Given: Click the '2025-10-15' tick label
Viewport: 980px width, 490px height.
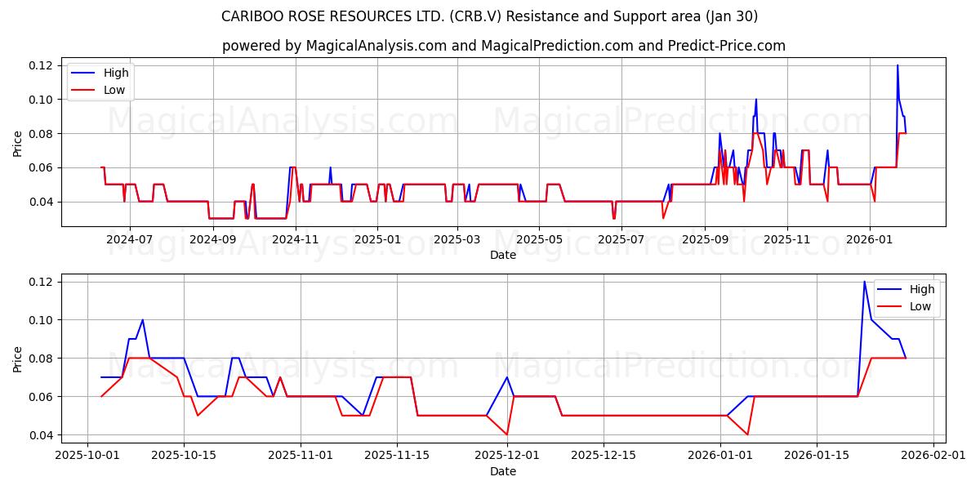Looking at the screenshot, I should click(183, 457).
